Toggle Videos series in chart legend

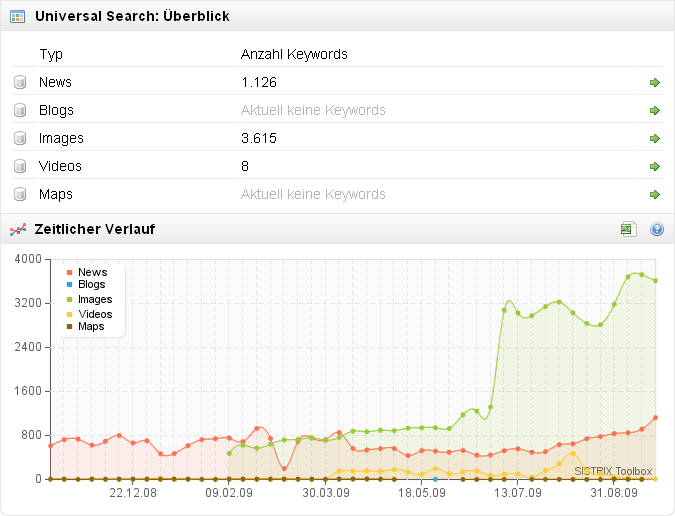(95, 313)
